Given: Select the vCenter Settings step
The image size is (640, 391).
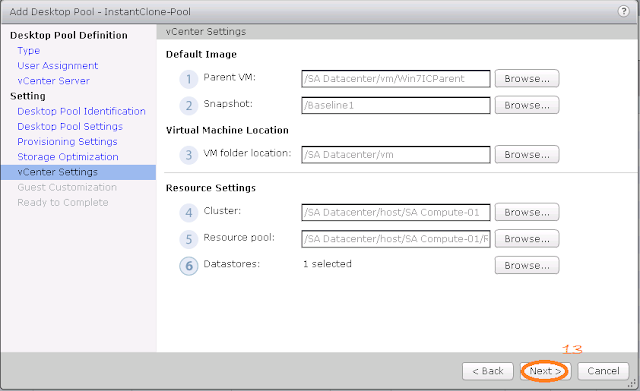Looking at the screenshot, I should pos(78,172).
